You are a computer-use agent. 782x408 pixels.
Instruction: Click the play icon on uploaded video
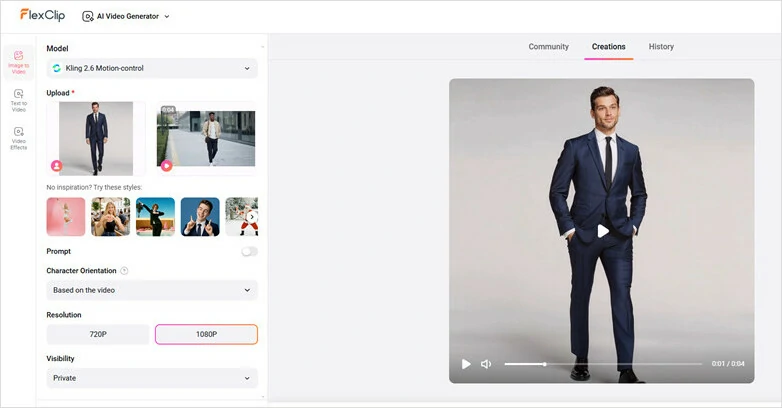click(167, 166)
